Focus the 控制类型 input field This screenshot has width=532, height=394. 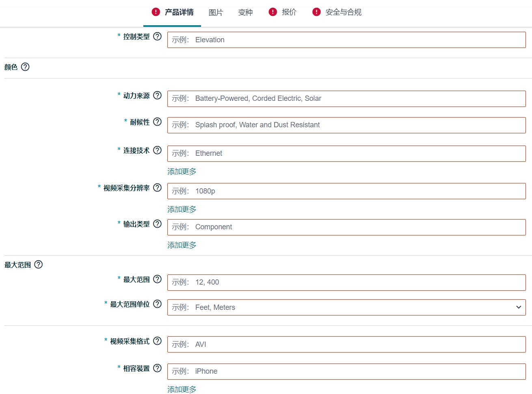click(346, 40)
